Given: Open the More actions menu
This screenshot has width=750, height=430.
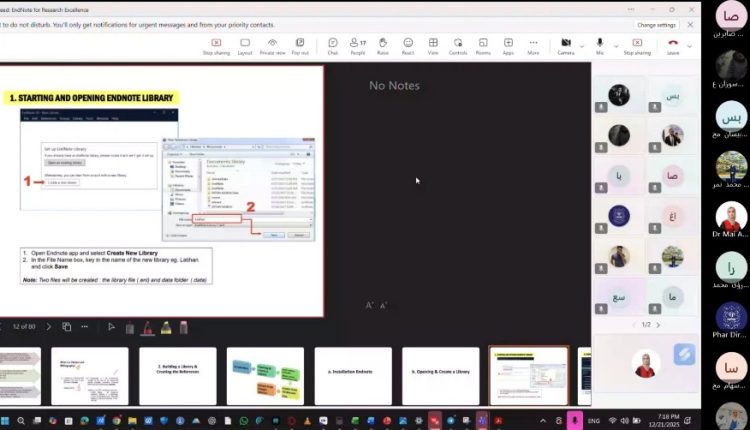Looking at the screenshot, I should 533,45.
